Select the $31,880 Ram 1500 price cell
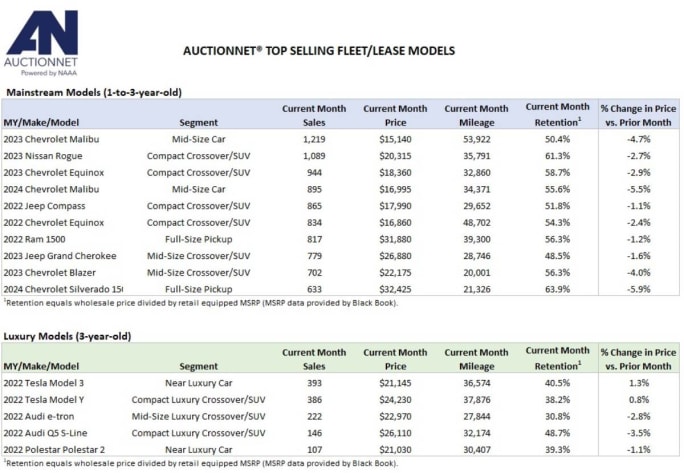The image size is (684, 473). (395, 239)
